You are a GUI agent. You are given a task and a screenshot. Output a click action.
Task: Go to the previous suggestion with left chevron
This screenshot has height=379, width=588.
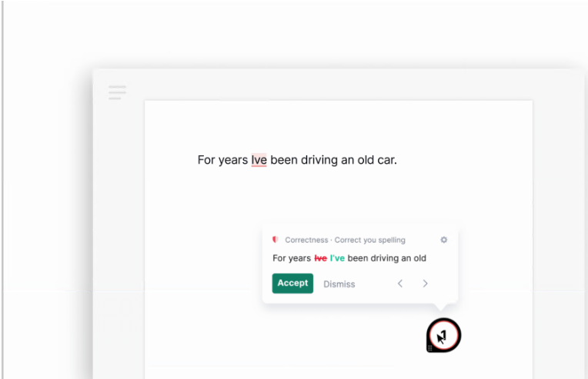pyautogui.click(x=400, y=284)
